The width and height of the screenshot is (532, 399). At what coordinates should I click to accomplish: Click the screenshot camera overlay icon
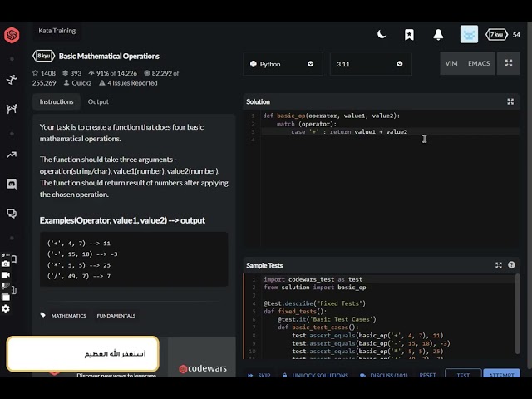tap(6, 264)
